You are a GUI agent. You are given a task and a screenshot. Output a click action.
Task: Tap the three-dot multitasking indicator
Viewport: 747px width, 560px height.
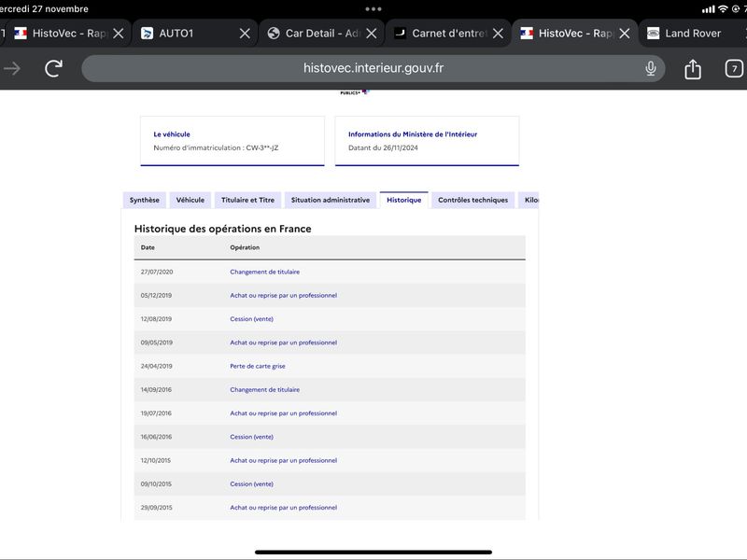click(373, 9)
